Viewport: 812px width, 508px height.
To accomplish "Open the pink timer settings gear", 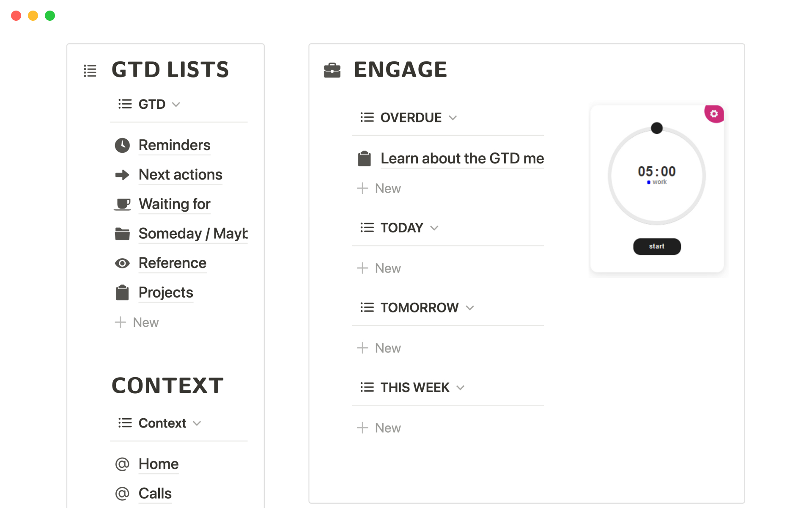I will [x=714, y=114].
